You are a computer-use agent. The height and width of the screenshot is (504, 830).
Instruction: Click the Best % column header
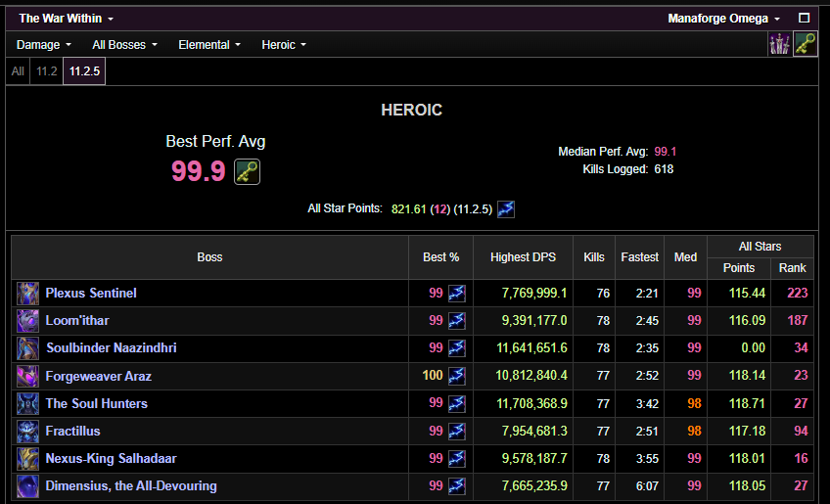[x=440, y=257]
